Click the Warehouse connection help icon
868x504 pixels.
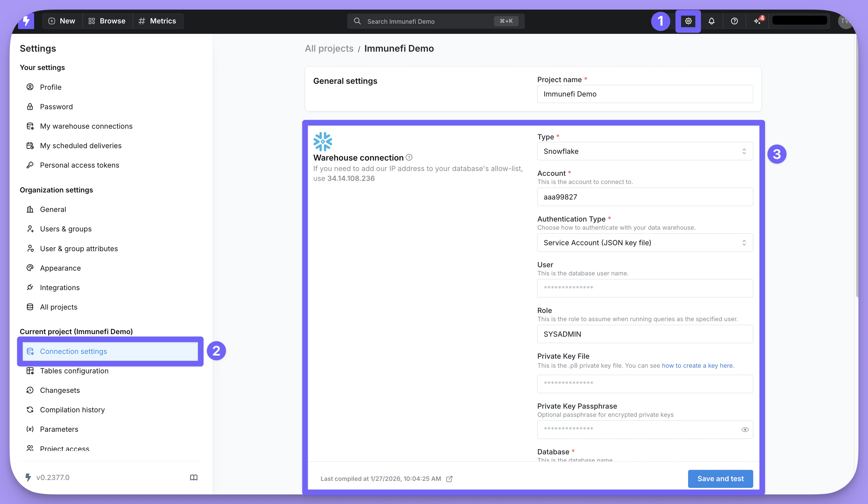[409, 157]
